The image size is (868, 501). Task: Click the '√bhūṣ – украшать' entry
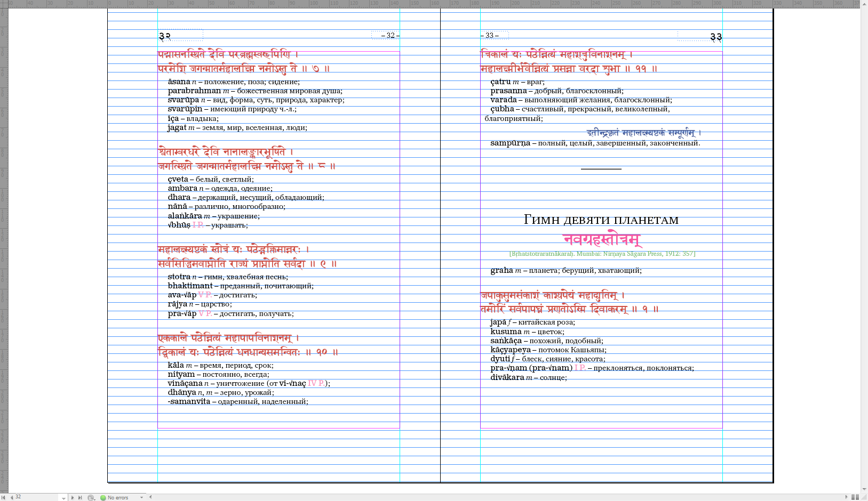coord(208,225)
